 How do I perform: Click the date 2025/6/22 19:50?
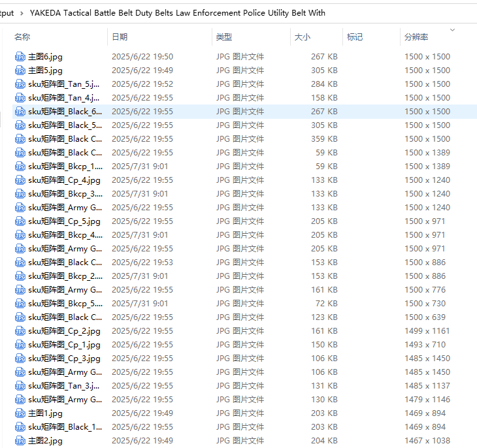click(x=142, y=57)
